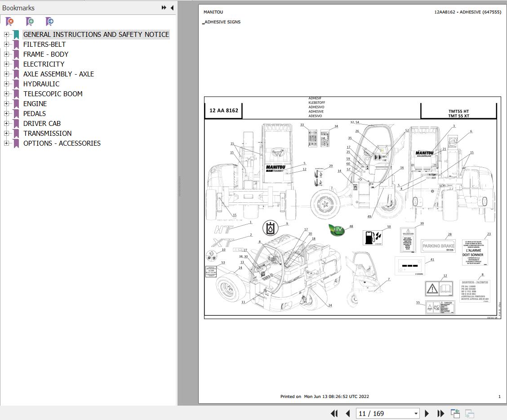
Task: Click the "MANITOU" page header text
Action: tap(213, 12)
